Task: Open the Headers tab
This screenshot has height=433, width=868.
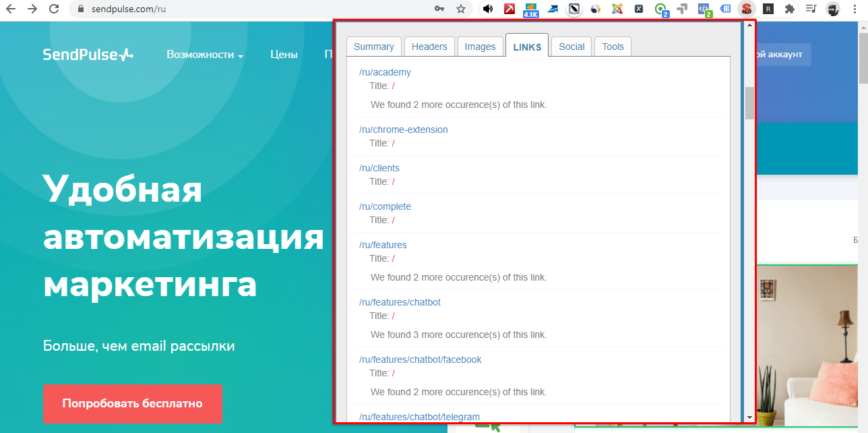Action: (429, 47)
